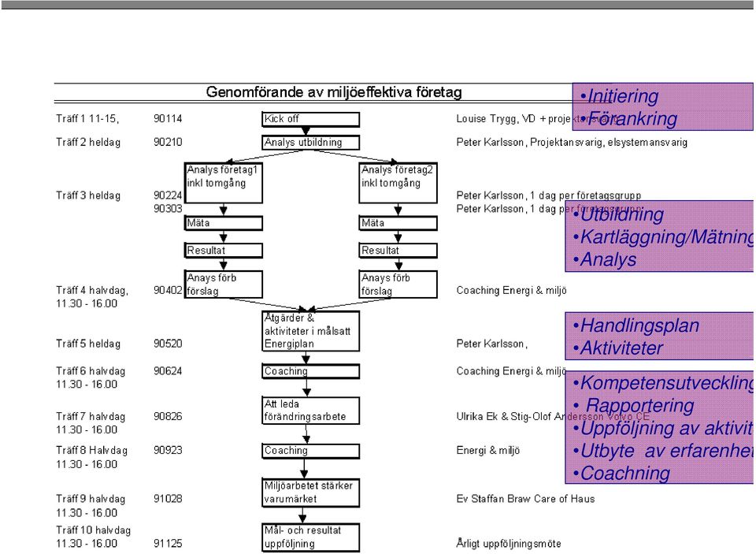Click the 'Kompetensutveckling' bullet

click(663, 383)
